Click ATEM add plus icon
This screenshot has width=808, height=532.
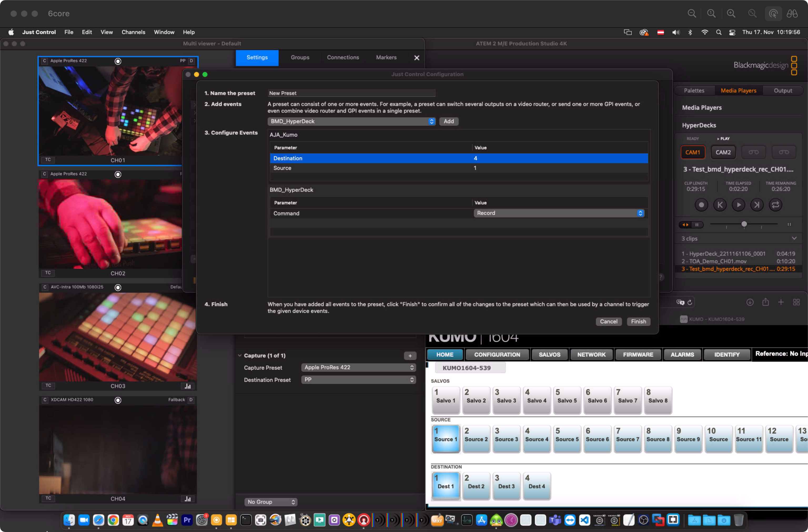(781, 302)
